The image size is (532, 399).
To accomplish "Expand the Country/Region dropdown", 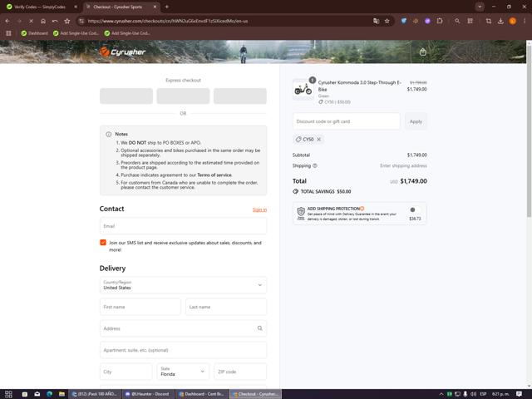I will pyautogui.click(x=183, y=285).
